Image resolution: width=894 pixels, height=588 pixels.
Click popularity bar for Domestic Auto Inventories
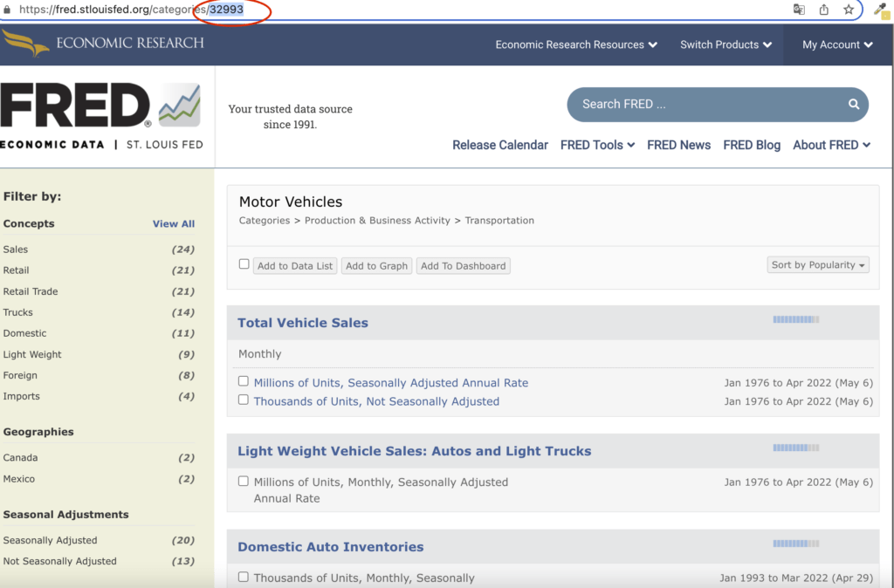(796, 544)
